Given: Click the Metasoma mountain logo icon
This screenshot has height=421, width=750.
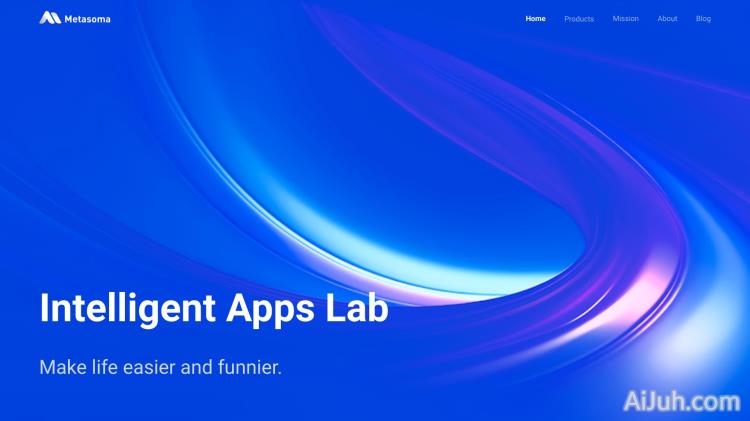Looking at the screenshot, I should click(x=50, y=18).
